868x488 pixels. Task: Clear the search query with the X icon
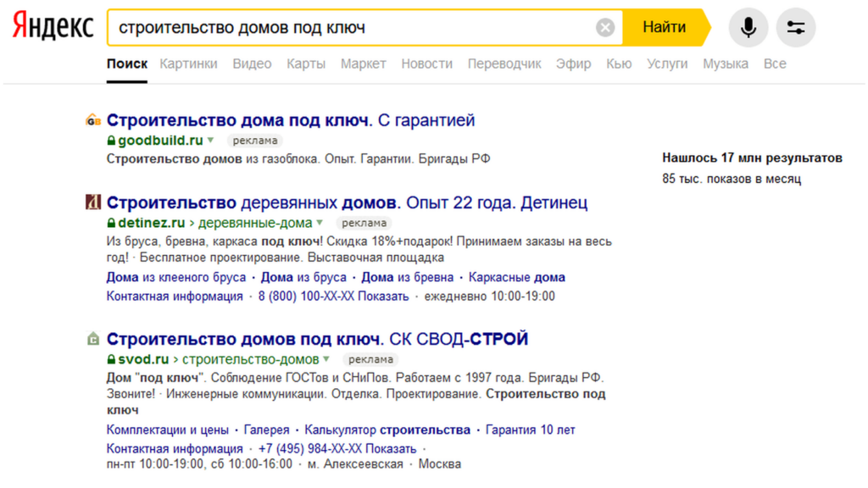pos(605,27)
